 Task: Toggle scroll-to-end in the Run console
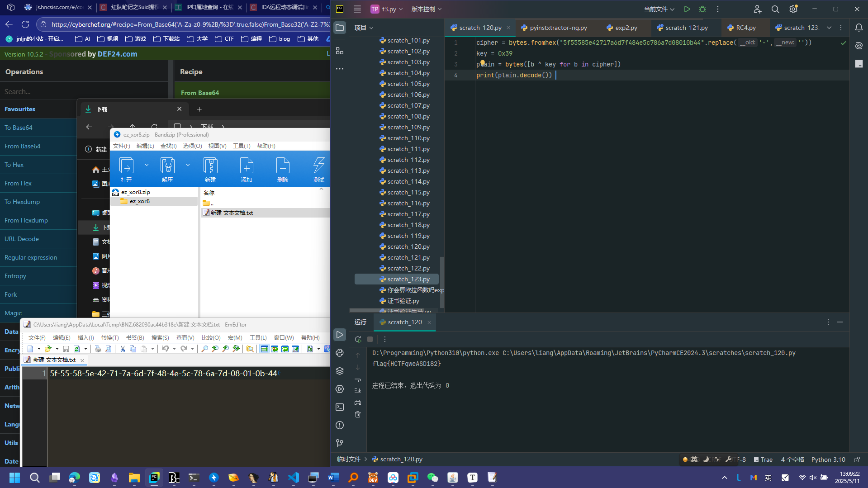pyautogui.click(x=358, y=391)
